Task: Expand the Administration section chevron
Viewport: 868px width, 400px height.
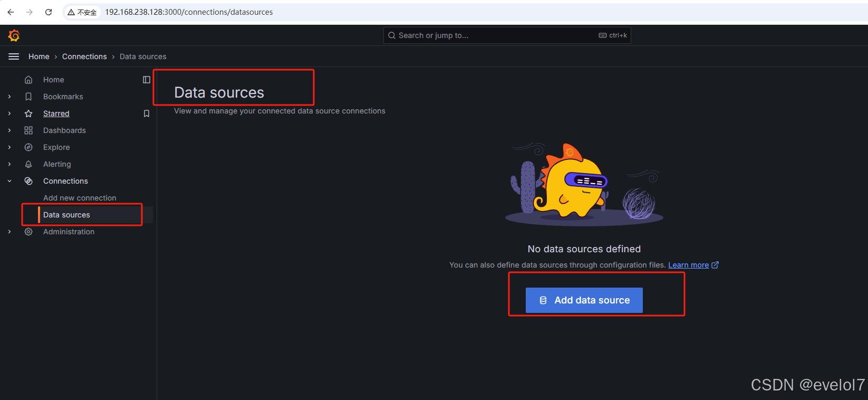Action: [9, 232]
